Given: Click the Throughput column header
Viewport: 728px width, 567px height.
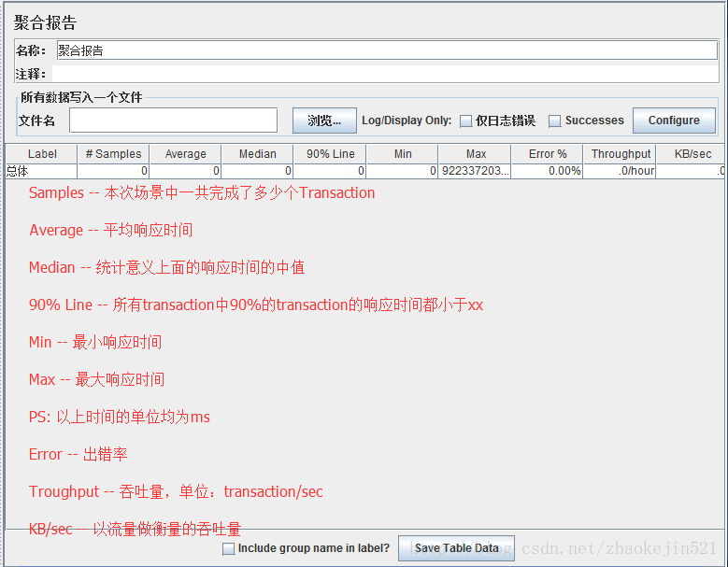Looking at the screenshot, I should coord(620,153).
